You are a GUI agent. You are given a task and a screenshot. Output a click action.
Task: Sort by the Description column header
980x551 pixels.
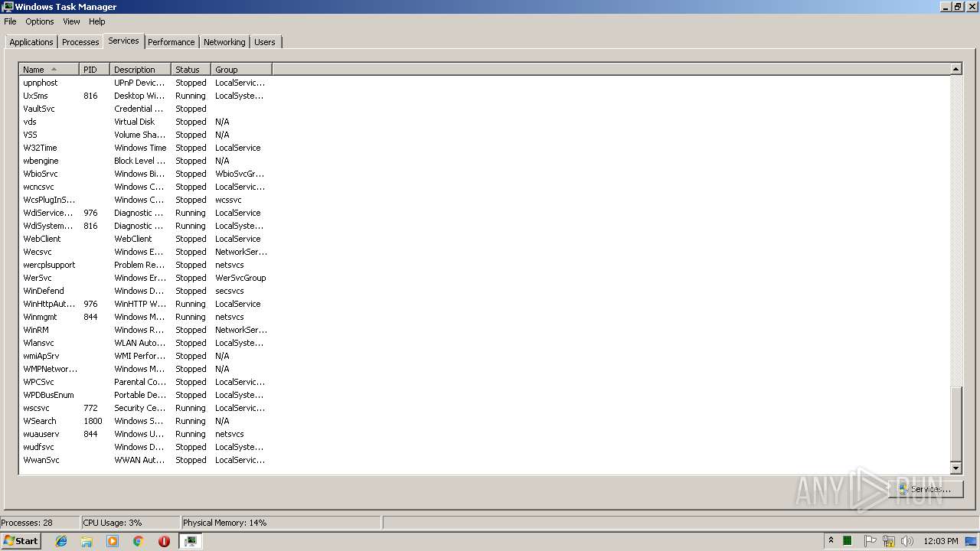click(x=140, y=70)
